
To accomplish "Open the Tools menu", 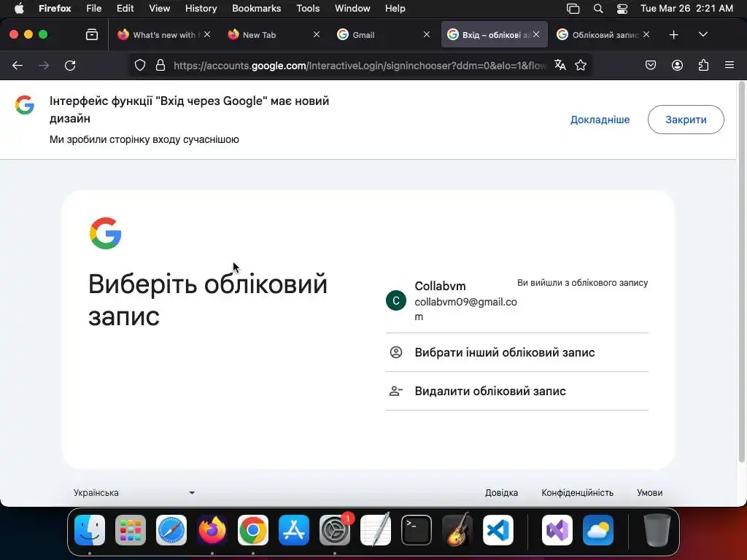I will (x=308, y=9).
